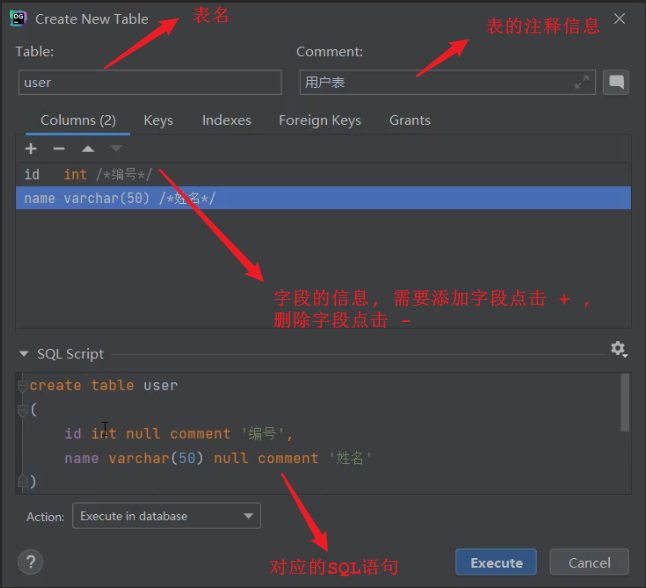This screenshot has width=646, height=588.
Task: Click the add column plus icon
Action: point(31,148)
